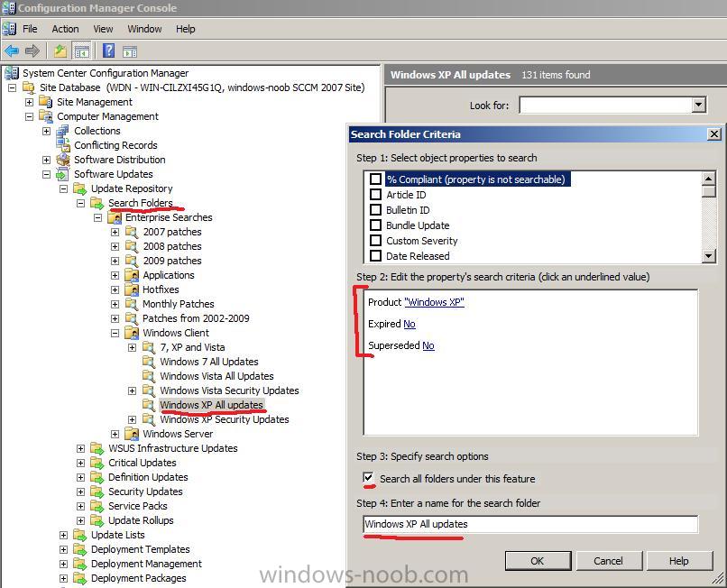
Task: Click the Update Repository folder icon
Action: [x=79, y=188]
